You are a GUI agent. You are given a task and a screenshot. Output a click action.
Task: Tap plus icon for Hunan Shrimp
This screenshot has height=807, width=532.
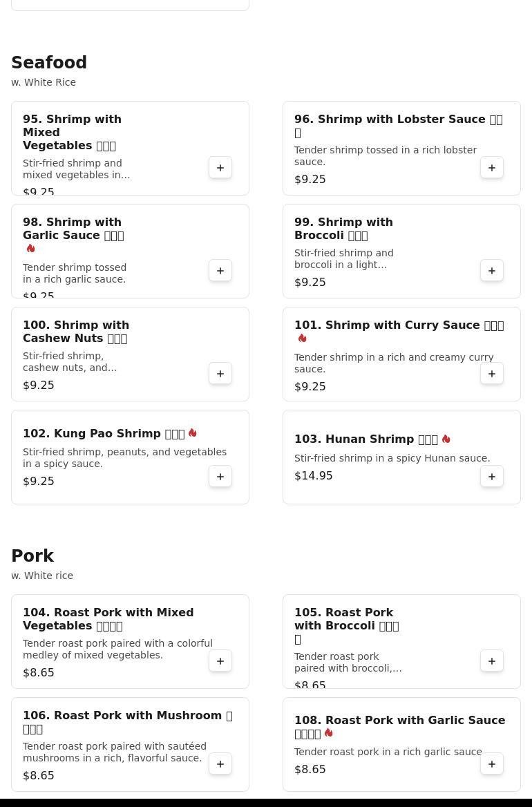point(492,477)
